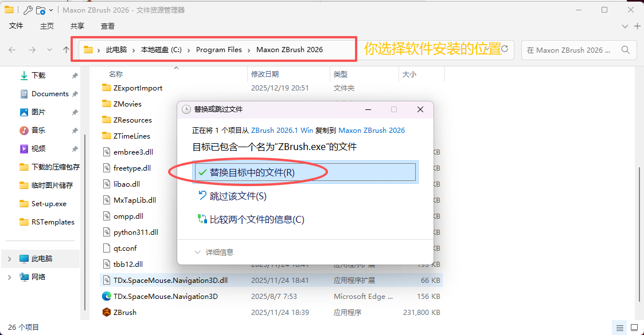Screen dimensions: 644x335
Task: Click the ZBrush application icon in file list
Action: click(x=106, y=312)
